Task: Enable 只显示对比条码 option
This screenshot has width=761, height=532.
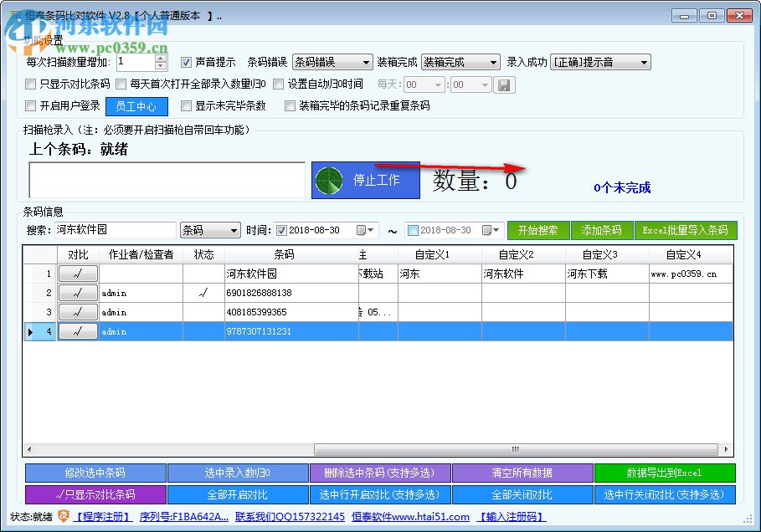Action: point(31,84)
